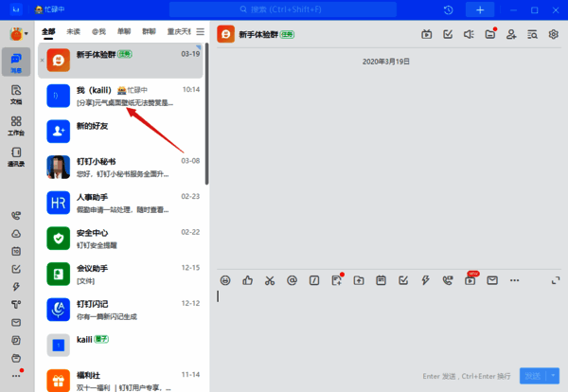Upload file from message toolbar
This screenshot has height=392, width=568.
(x=359, y=280)
